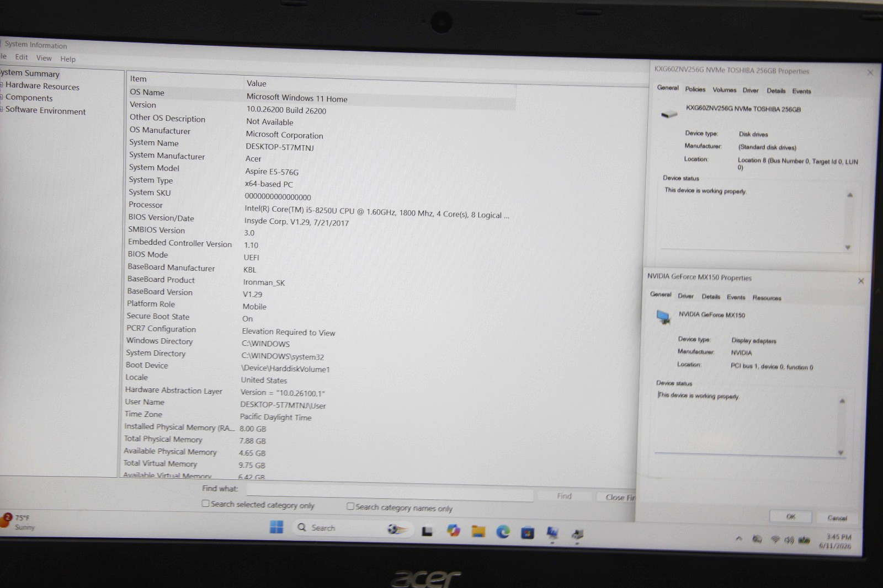Show hidden tray icons chevron
This screenshot has height=588, width=883.
(738, 538)
